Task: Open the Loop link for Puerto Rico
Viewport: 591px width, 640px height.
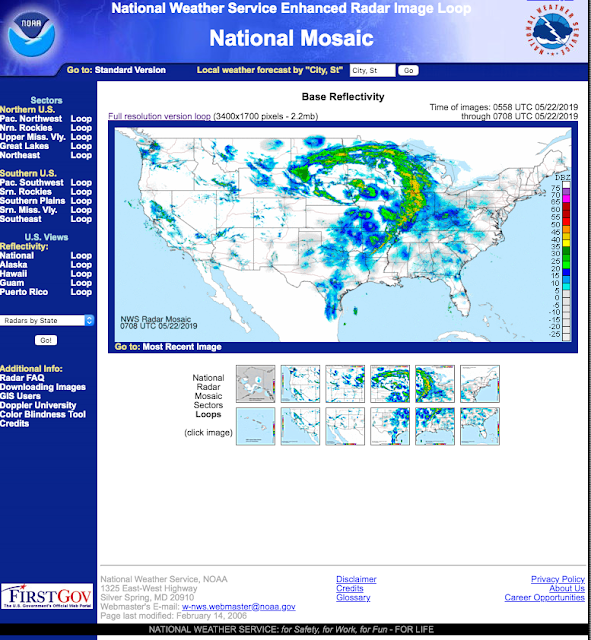Action: [81, 292]
